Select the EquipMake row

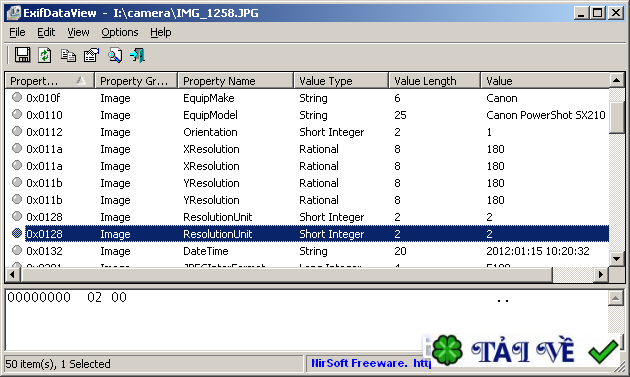pos(307,98)
